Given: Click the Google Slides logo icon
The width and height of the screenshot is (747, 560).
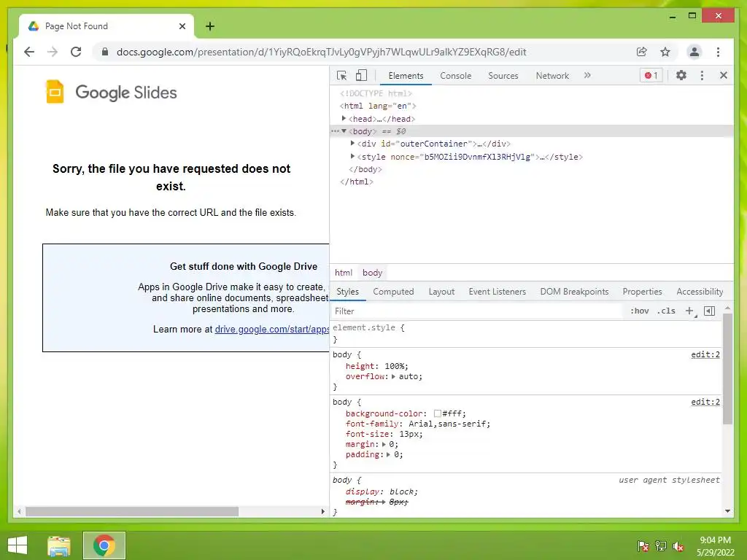Looking at the screenshot, I should [x=54, y=91].
